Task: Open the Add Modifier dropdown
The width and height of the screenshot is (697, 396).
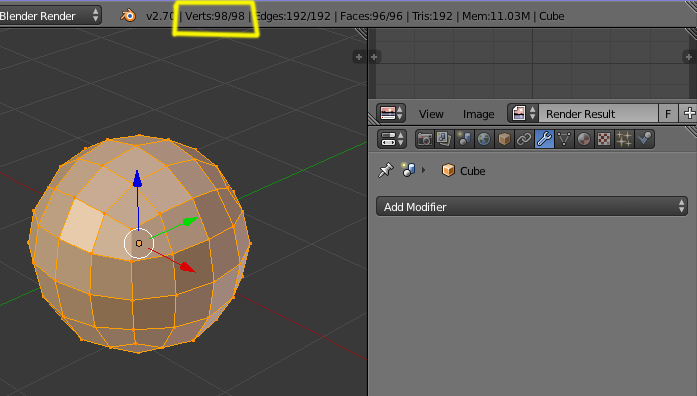Action: [532, 207]
